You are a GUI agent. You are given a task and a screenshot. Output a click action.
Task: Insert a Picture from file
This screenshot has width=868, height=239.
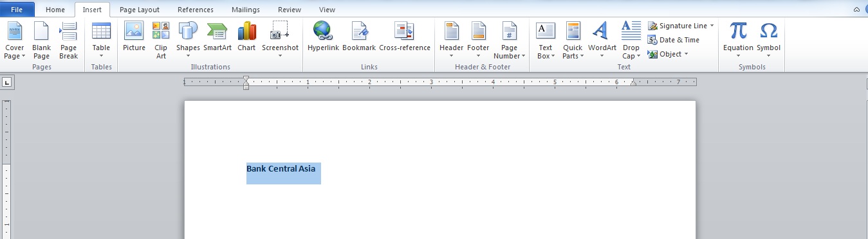134,37
